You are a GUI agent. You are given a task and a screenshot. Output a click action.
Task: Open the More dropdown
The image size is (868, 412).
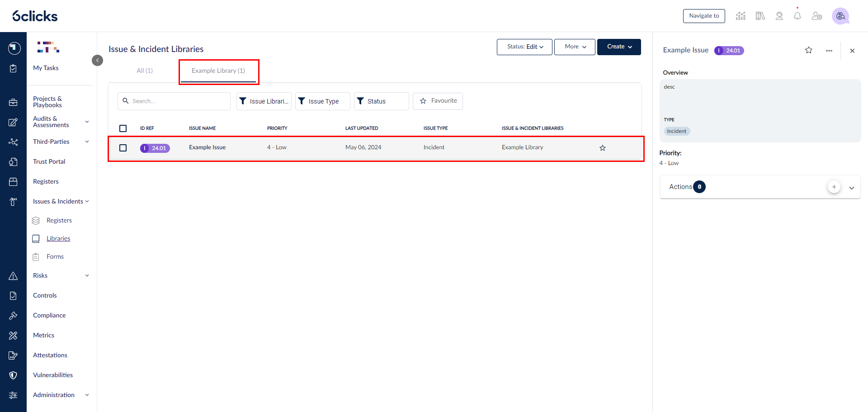coord(575,47)
